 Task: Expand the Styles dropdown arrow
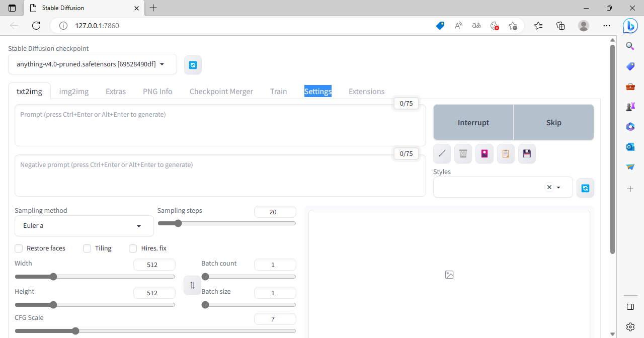558,188
